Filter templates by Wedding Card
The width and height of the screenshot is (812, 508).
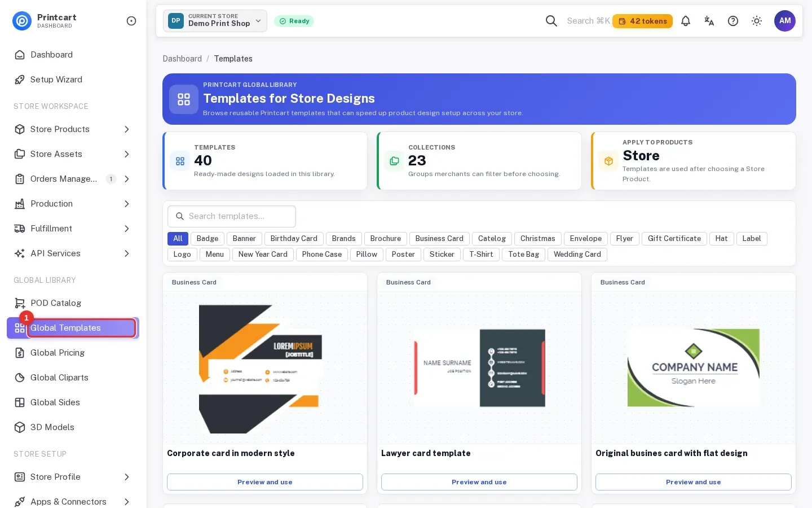pyautogui.click(x=577, y=255)
